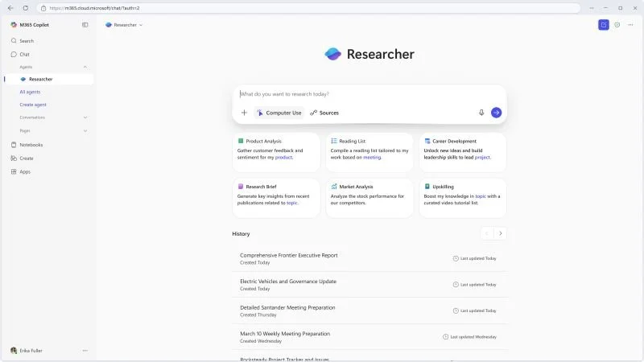
Task: Open Detailed Santander Meeting Preparation
Action: click(x=369, y=311)
